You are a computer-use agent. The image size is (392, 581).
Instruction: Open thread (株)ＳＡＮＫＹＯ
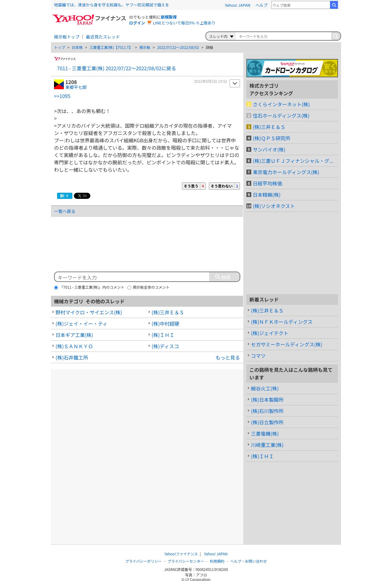pyautogui.click(x=74, y=346)
